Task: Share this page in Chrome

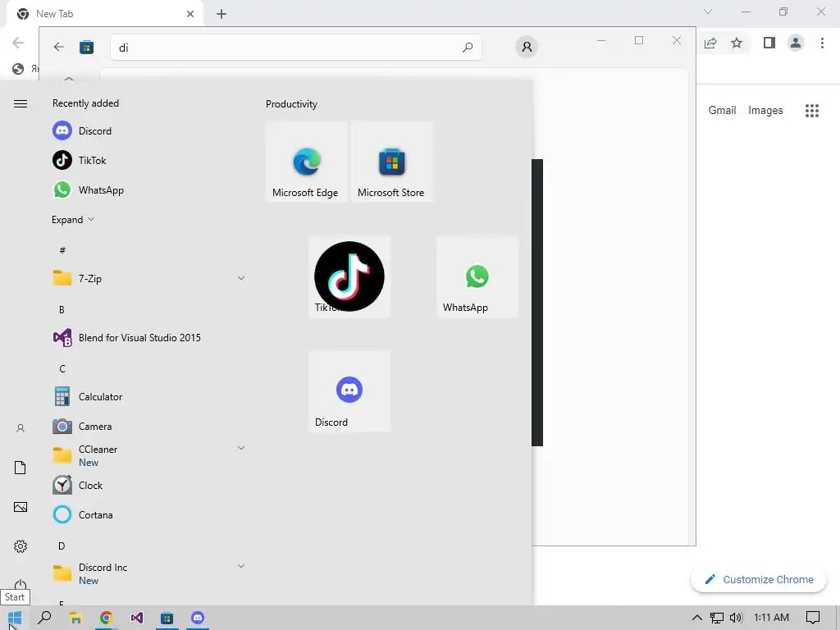Action: 710,43
